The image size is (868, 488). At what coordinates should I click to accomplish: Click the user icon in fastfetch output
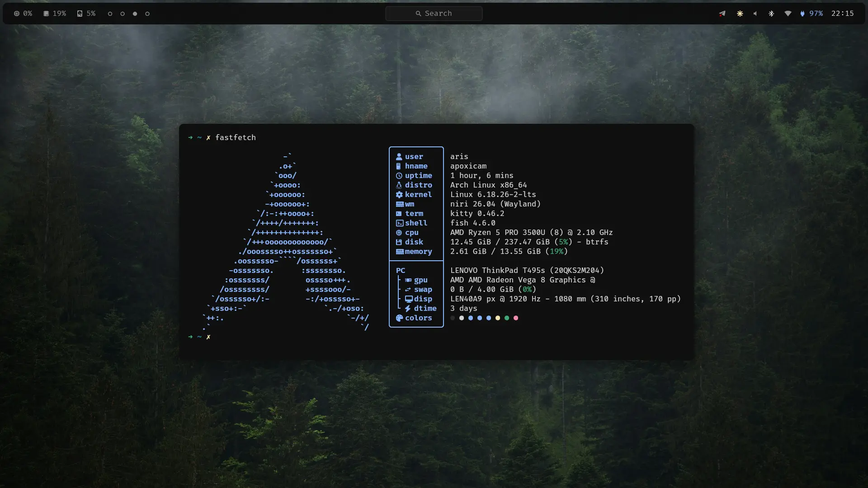(x=399, y=157)
